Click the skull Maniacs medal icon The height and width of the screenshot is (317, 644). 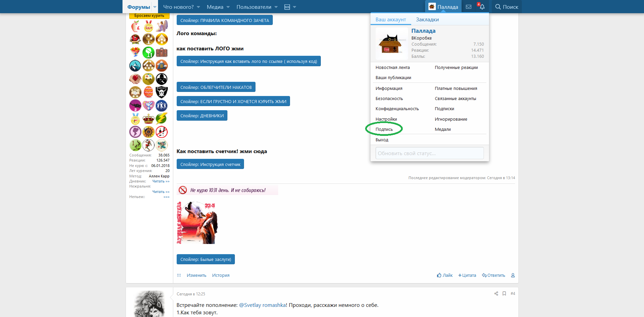coord(162,92)
